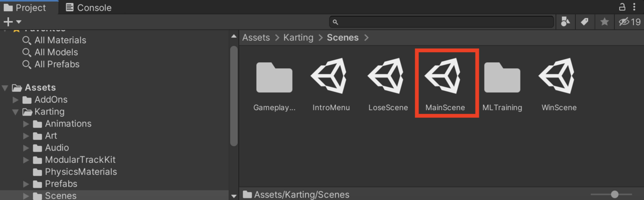Toggle the panel lock icon
Viewport: 644px width, 200px height.
pos(622,7)
